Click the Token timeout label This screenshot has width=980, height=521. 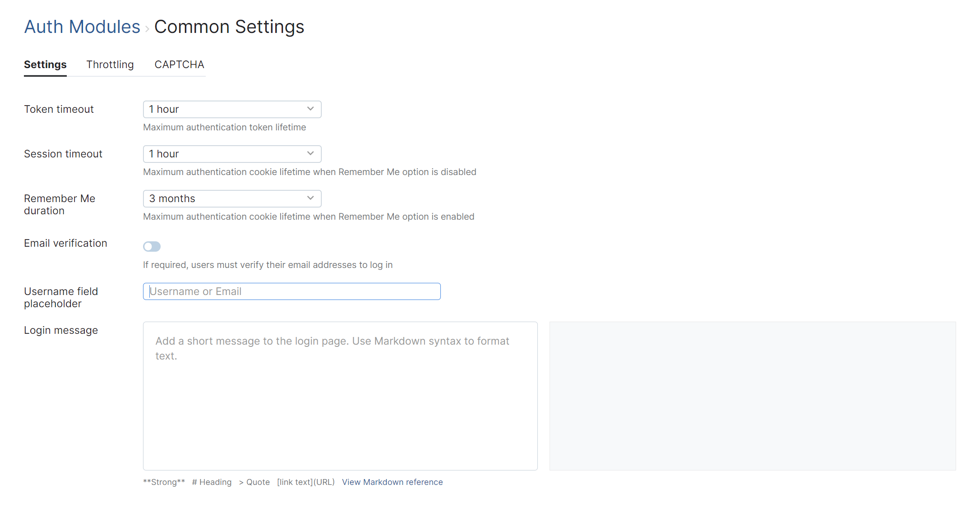click(59, 109)
